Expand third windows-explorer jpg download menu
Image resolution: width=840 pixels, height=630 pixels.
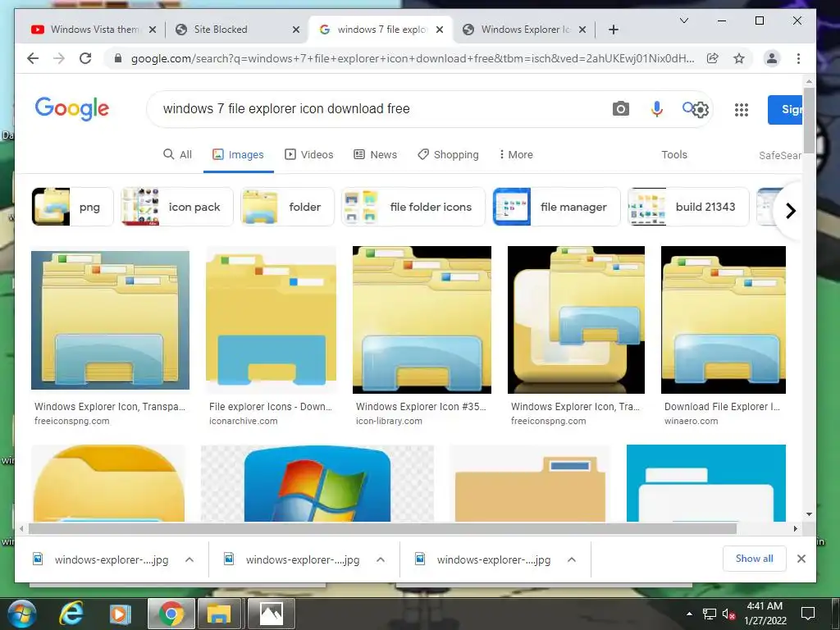tap(572, 559)
